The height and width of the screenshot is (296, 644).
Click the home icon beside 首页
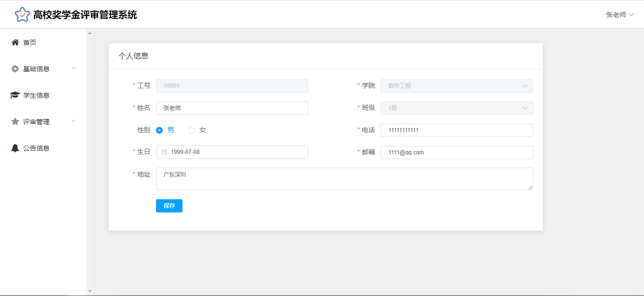(15, 42)
